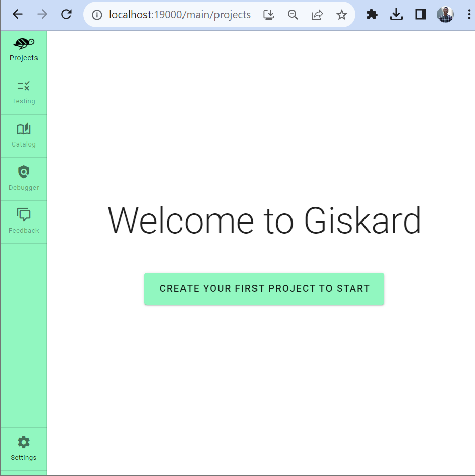475x476 pixels.
Task: Open the Projects page via turtle logo
Action: (x=24, y=44)
